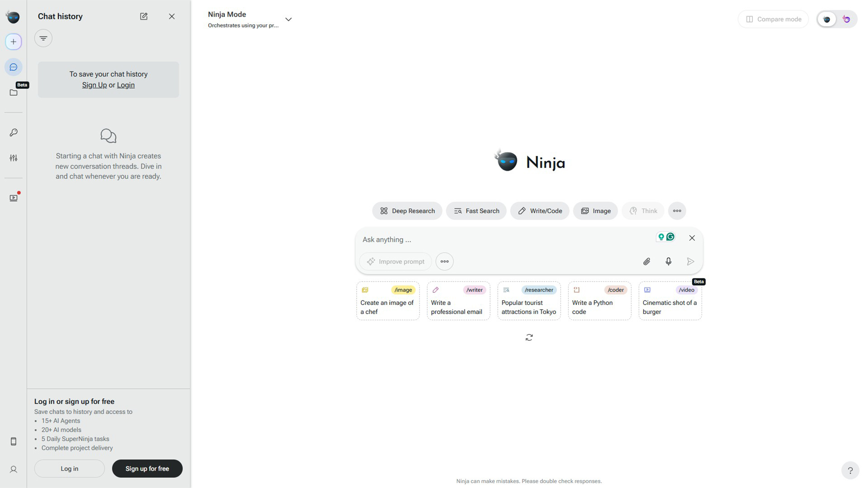Attach a file with paperclip icon
Image resolution: width=868 pixels, height=488 pixels.
tap(647, 262)
